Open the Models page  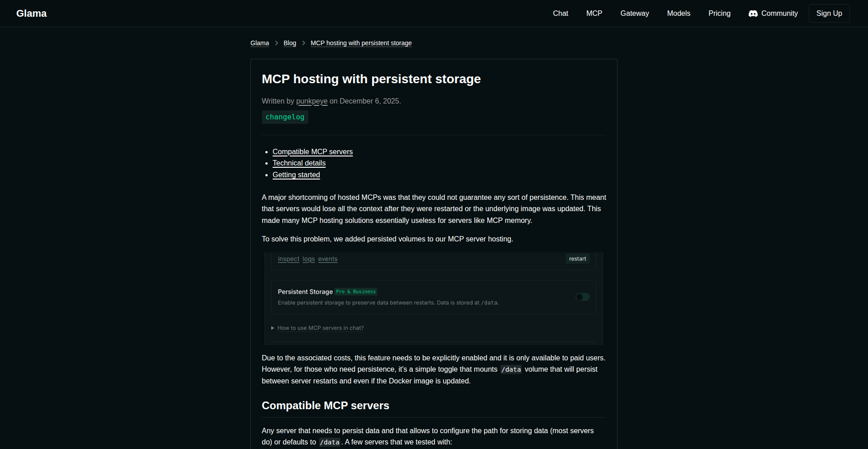(x=678, y=13)
